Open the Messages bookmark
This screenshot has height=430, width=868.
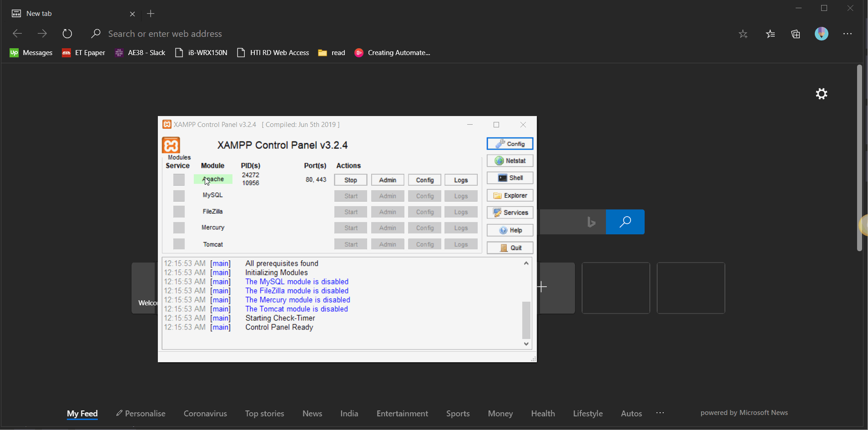coord(31,53)
